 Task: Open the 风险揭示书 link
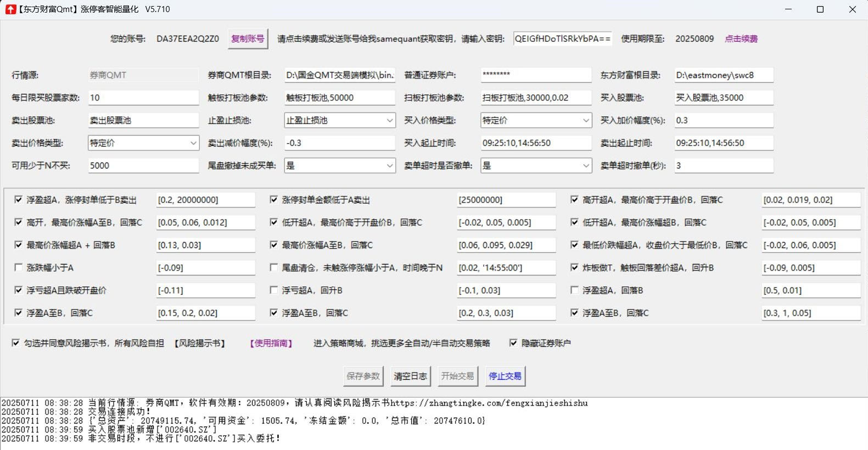200,343
